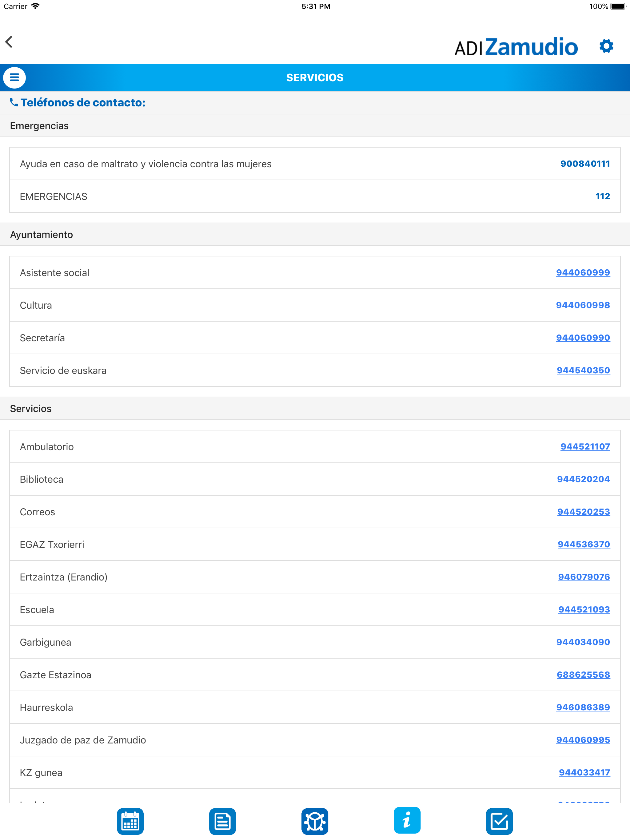Go back using the chevron arrow

pos(9,42)
